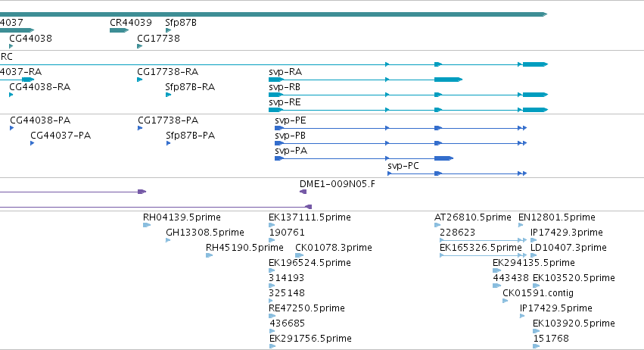Viewport: 644px width, 350px height.
Task: Click the long teal gene bar at top
Action: 273,14
